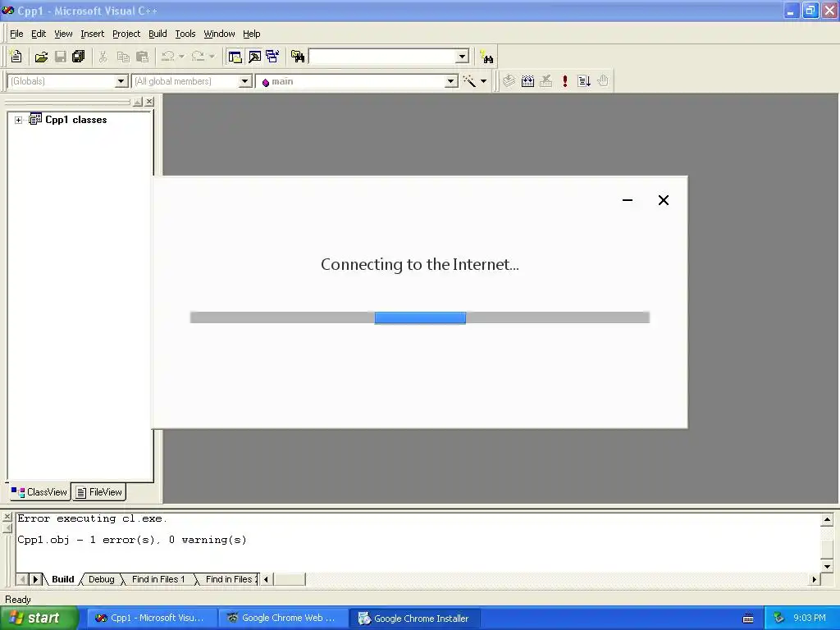Screen dimensions: 840x630
Task: Expand the Cpp1 classes tree node
Action: (x=18, y=120)
